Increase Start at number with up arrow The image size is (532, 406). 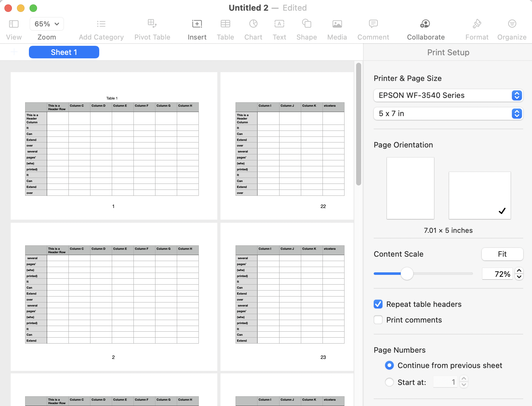point(464,379)
